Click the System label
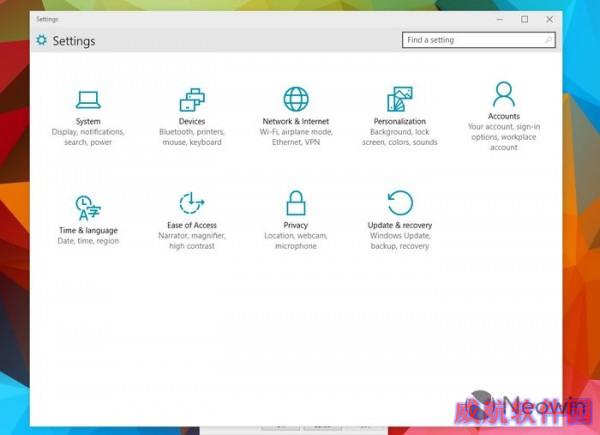The height and width of the screenshot is (435, 600). 88,121
